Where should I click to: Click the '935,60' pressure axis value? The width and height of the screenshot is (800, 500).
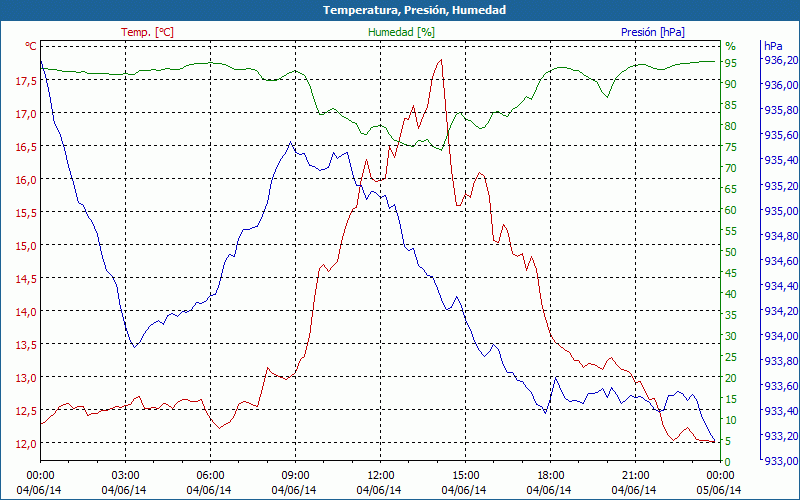point(780,135)
